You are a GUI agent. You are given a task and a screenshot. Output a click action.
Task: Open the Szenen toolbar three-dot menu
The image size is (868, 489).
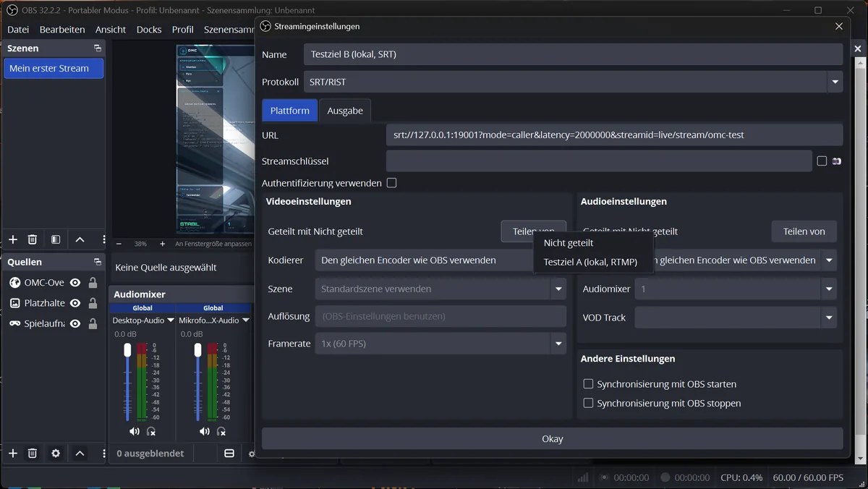(103, 239)
